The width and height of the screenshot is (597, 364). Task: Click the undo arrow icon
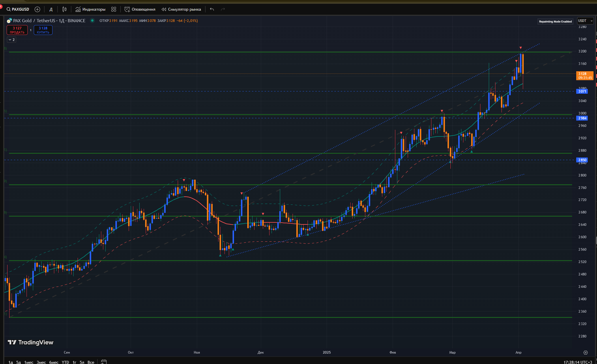pyautogui.click(x=212, y=9)
